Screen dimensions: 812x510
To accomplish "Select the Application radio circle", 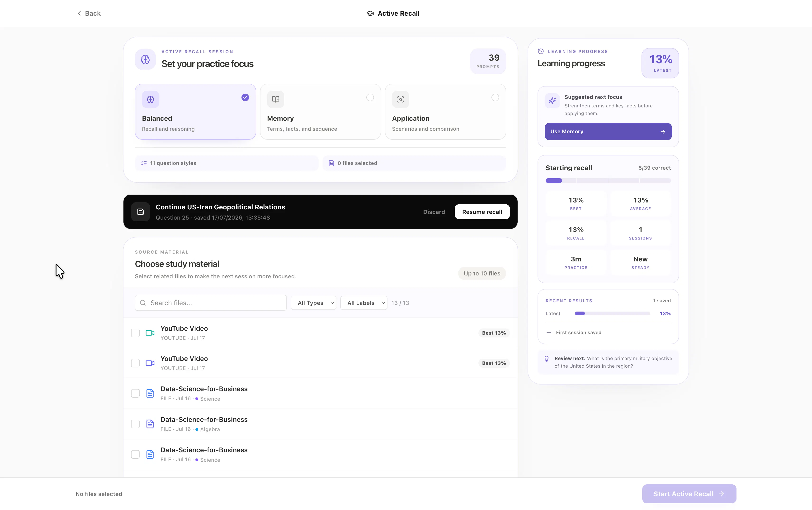I will point(495,97).
